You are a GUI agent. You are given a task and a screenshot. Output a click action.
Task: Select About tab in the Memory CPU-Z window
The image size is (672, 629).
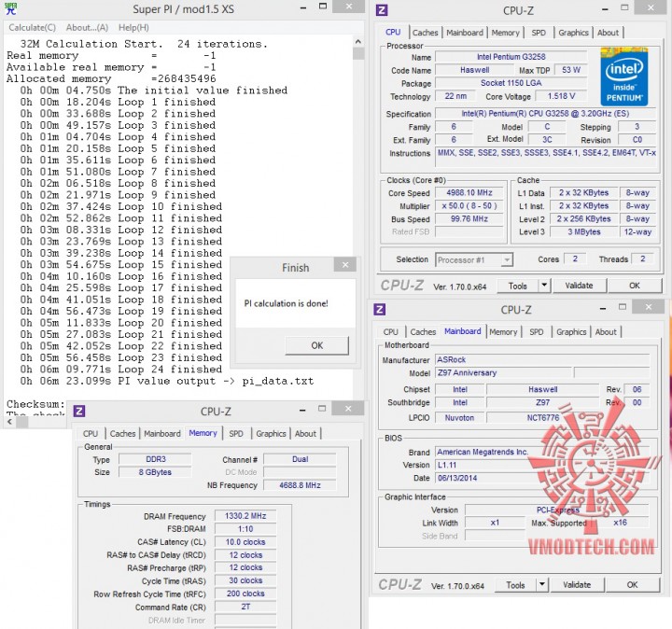pos(305,434)
